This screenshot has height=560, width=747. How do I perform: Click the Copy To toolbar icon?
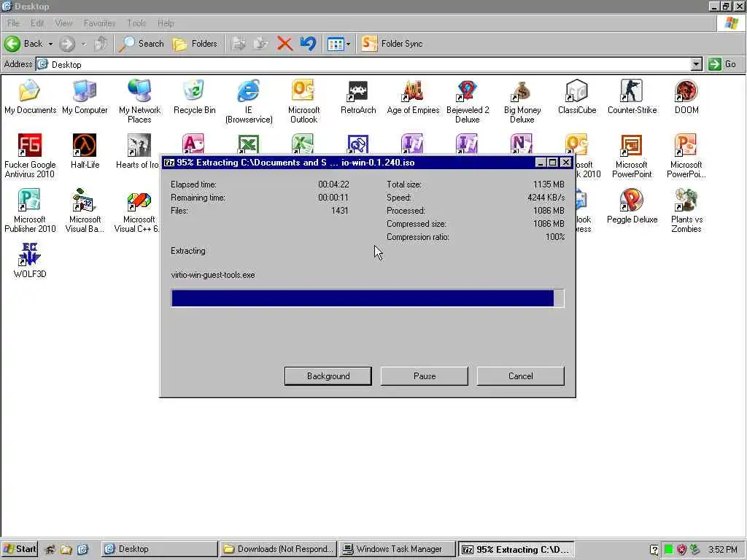pyautogui.click(x=260, y=44)
